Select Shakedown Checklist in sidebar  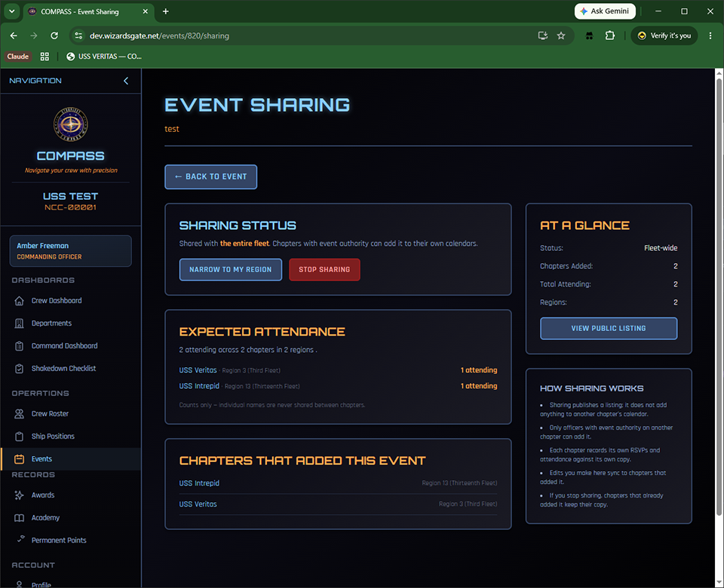tap(71, 369)
